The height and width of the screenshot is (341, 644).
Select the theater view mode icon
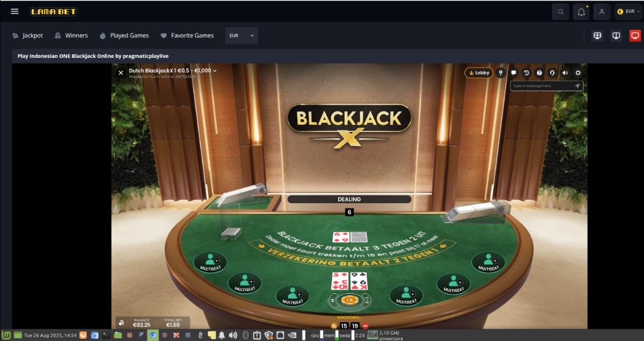tap(616, 36)
